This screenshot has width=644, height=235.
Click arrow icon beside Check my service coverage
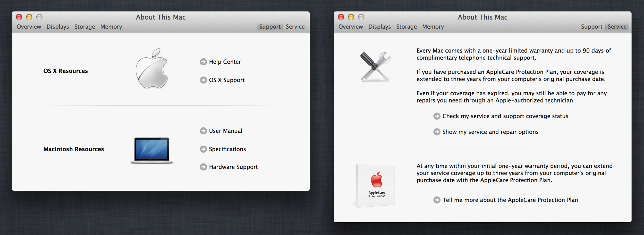click(x=437, y=116)
